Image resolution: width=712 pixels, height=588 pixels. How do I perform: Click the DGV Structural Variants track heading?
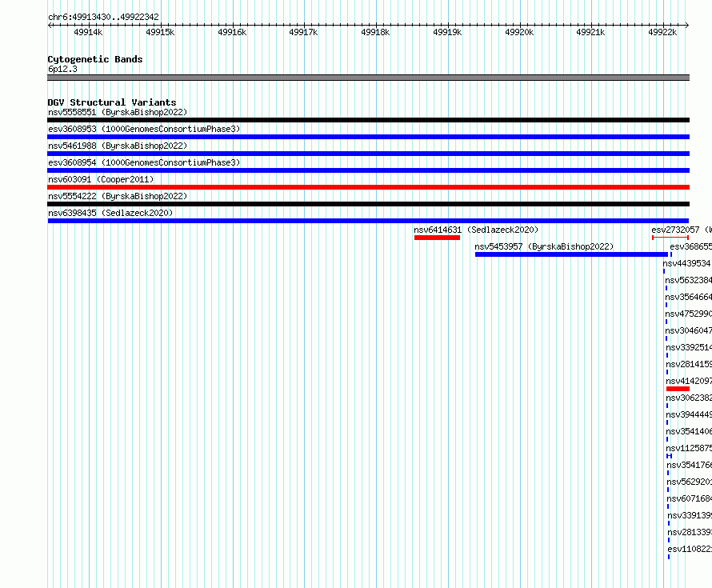[x=112, y=102]
